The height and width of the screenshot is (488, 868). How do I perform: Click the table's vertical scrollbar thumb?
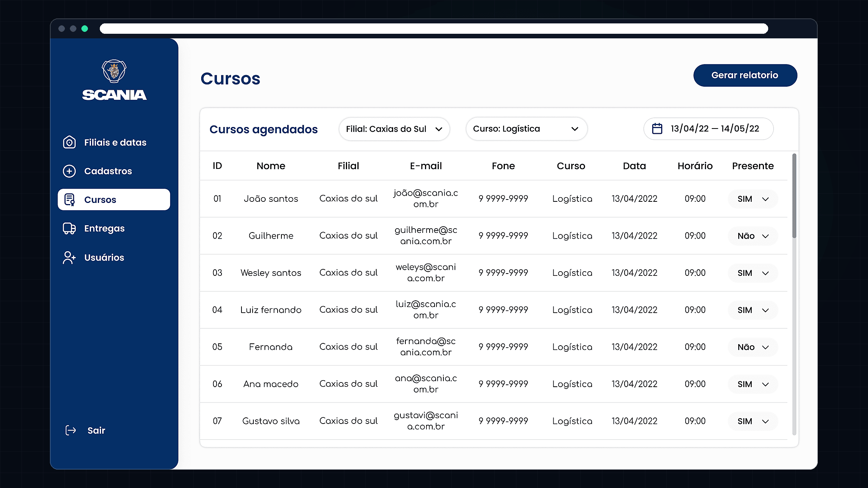tap(794, 196)
